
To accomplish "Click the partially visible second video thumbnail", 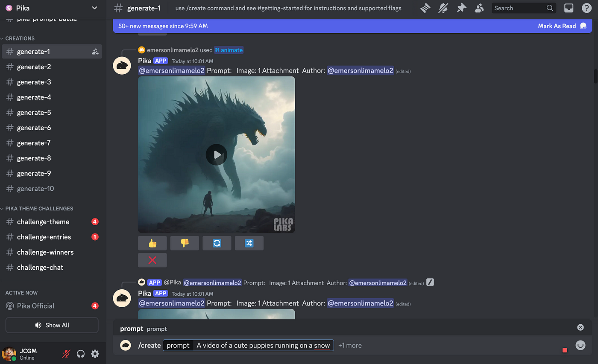I will [x=217, y=314].
